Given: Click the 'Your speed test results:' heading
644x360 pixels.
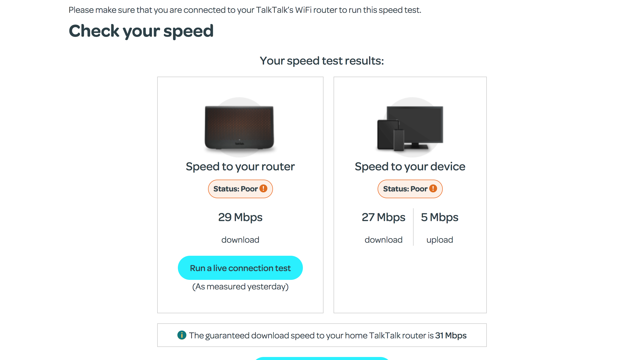Looking at the screenshot, I should (322, 61).
